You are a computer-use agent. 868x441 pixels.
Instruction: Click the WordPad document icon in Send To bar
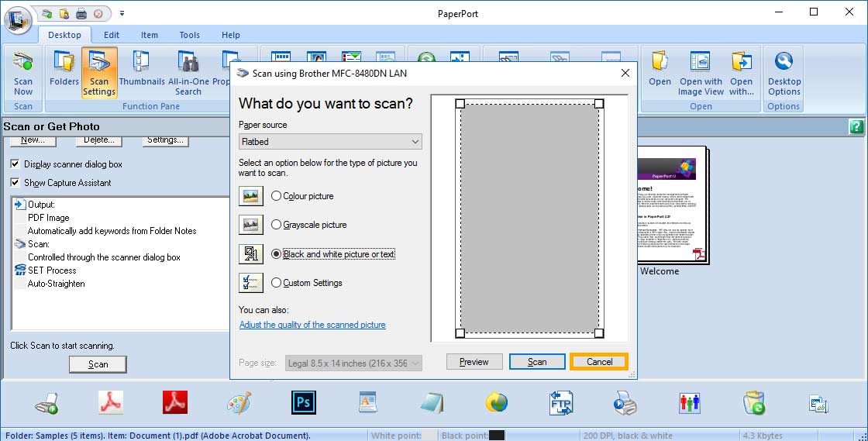pos(367,403)
